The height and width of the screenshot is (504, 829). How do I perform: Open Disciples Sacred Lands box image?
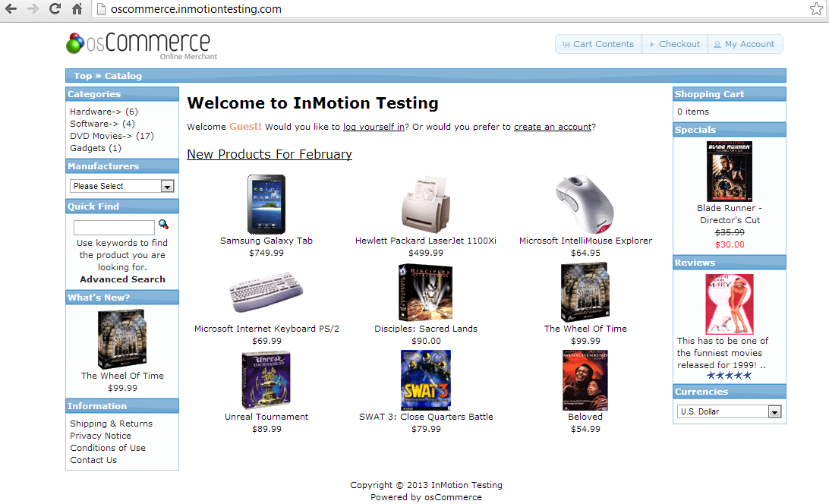click(x=426, y=292)
